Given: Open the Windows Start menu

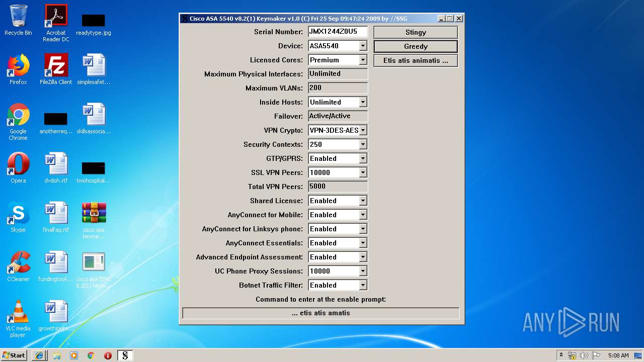Looking at the screenshot, I should 14,355.
